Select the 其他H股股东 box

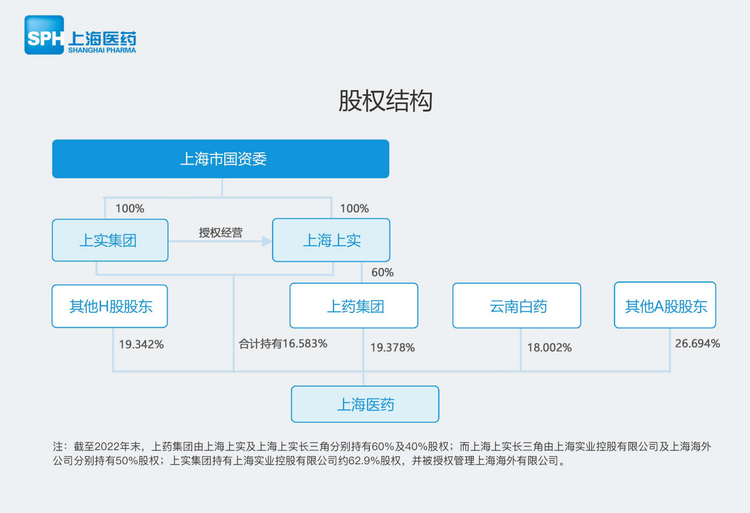coord(110,306)
